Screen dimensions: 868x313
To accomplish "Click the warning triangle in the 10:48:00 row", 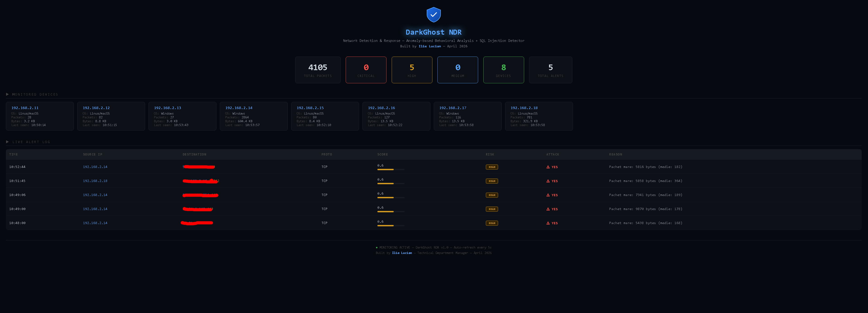I will click(x=548, y=223).
